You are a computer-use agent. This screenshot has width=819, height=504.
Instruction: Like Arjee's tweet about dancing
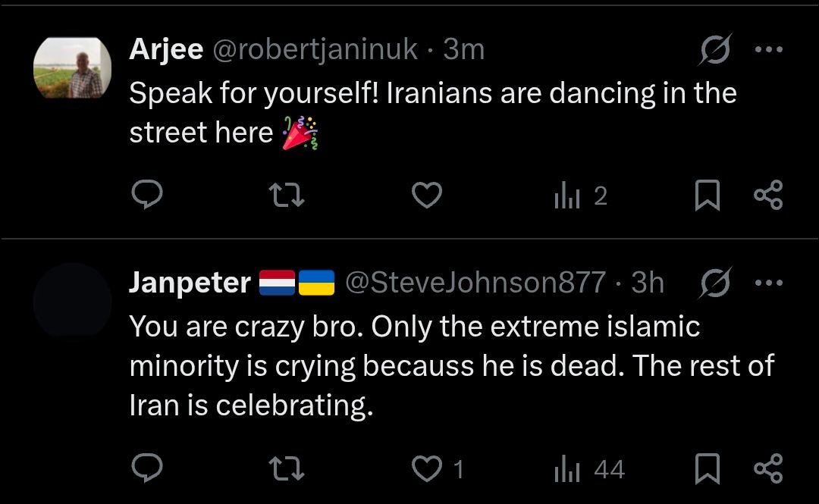coord(427,196)
